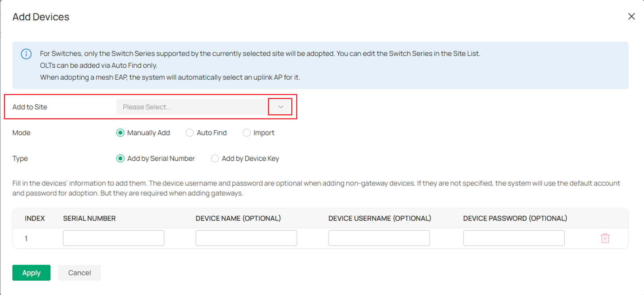Select the Auto Find mode
644x295 pixels.
coord(206,133)
